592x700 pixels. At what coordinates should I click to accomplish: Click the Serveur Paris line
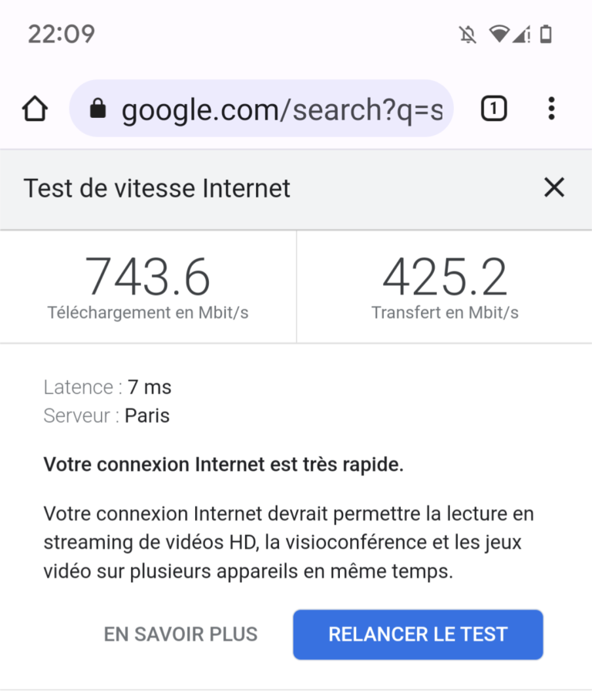(x=106, y=416)
